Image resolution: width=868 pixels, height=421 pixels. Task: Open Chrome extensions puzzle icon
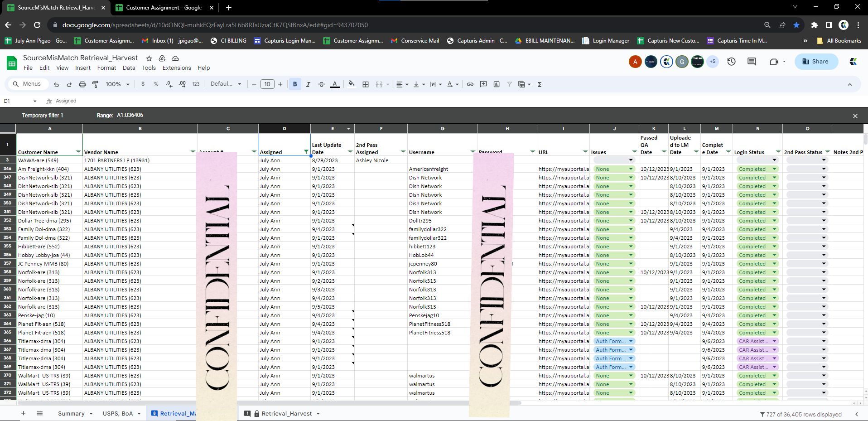814,25
